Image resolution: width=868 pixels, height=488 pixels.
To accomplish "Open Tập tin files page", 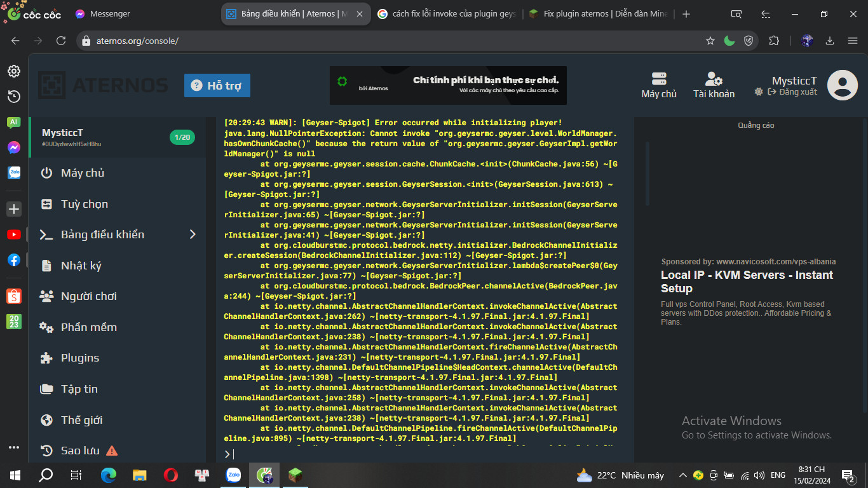I will [x=79, y=389].
